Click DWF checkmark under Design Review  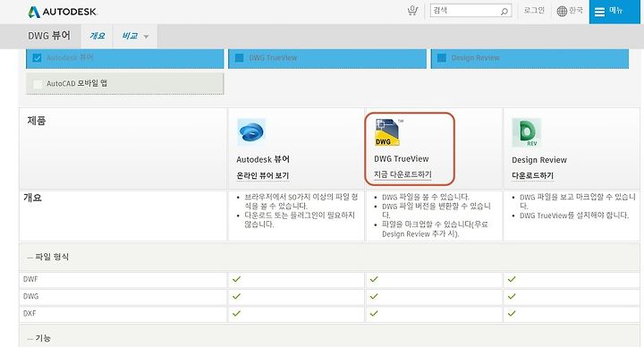coord(512,279)
